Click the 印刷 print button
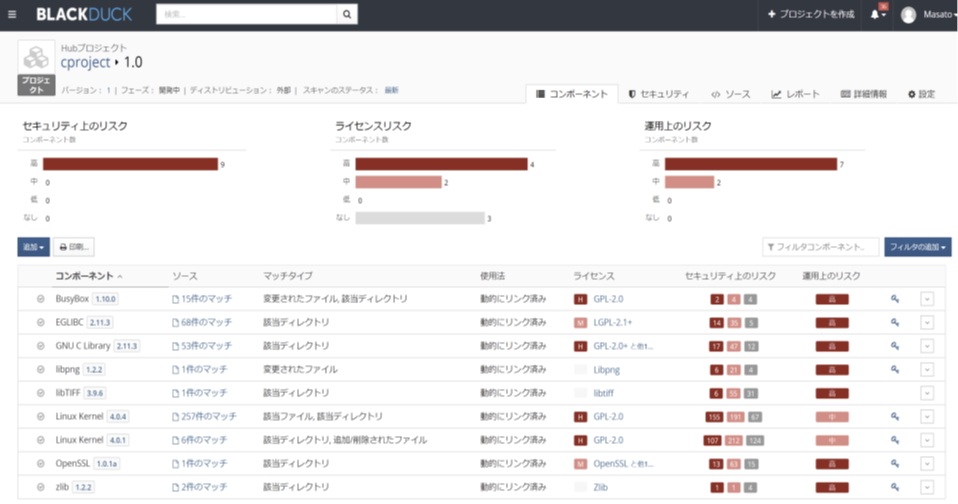 click(x=74, y=247)
